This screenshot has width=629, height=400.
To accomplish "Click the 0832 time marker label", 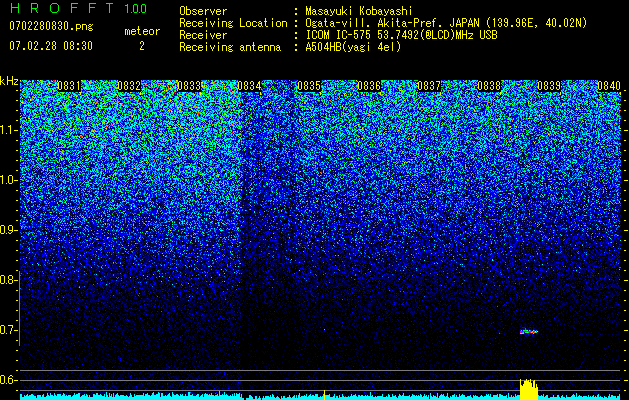I will (129, 86).
